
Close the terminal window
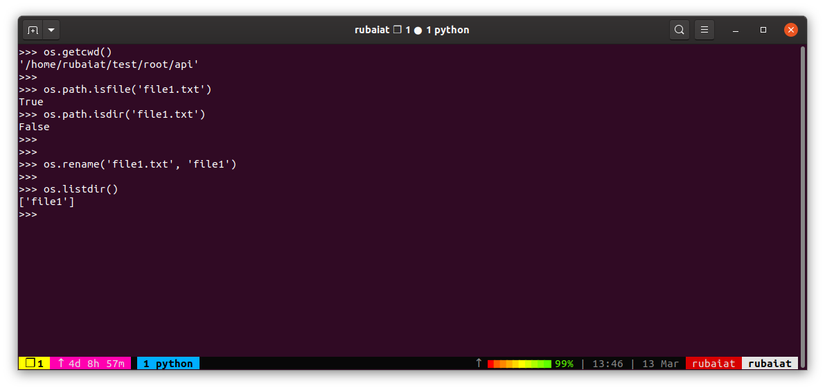pos(790,30)
